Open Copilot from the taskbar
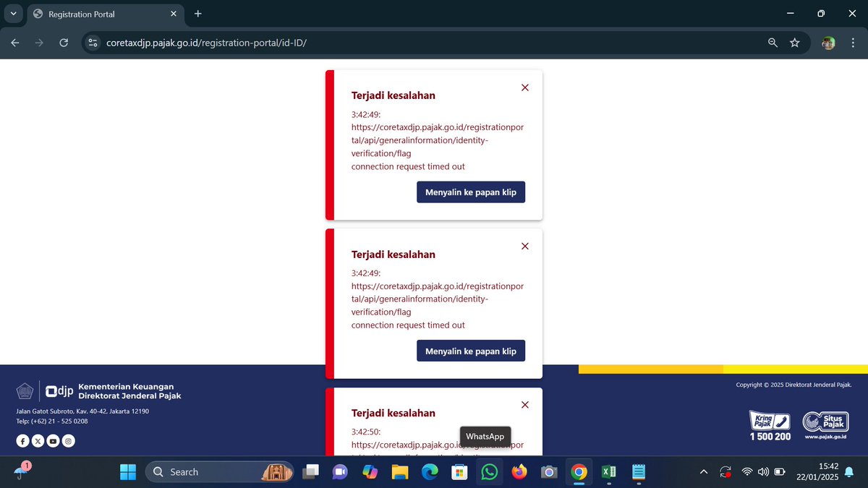Image resolution: width=868 pixels, height=488 pixels. tap(370, 472)
